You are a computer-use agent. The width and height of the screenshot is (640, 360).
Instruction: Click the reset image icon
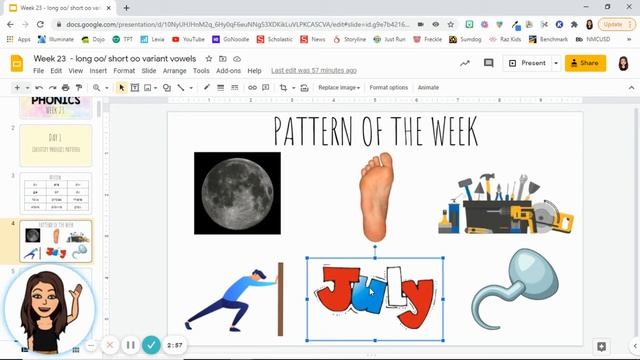304,88
